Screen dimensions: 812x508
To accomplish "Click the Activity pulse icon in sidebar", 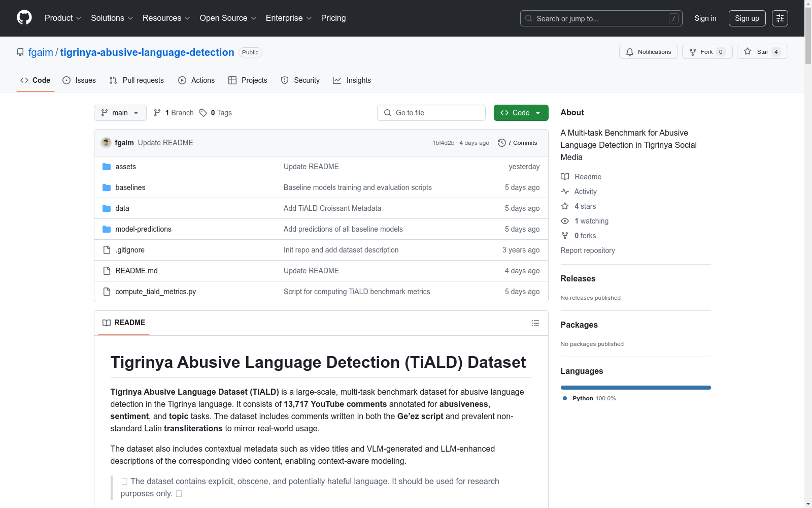I will [x=565, y=192].
